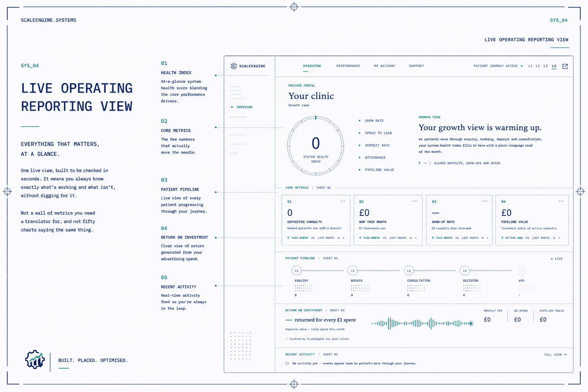
Task: Open the My Account tab
Action: coord(385,66)
